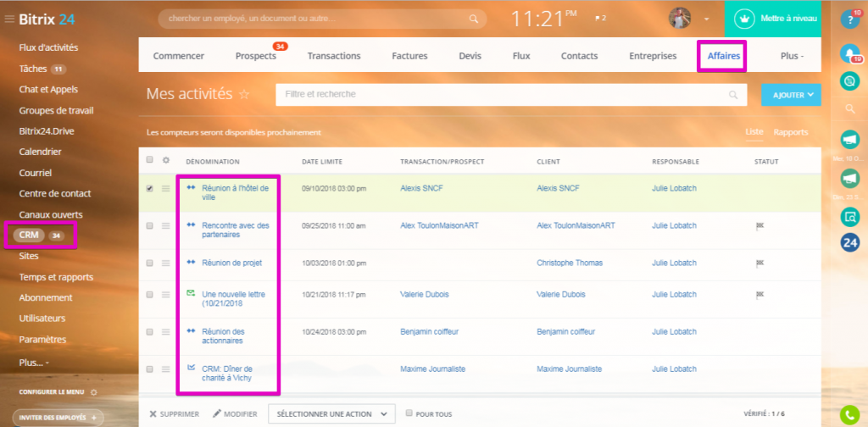Screen dimensions: 868x427
Task: Open the Contacts tab
Action: pyautogui.click(x=579, y=56)
